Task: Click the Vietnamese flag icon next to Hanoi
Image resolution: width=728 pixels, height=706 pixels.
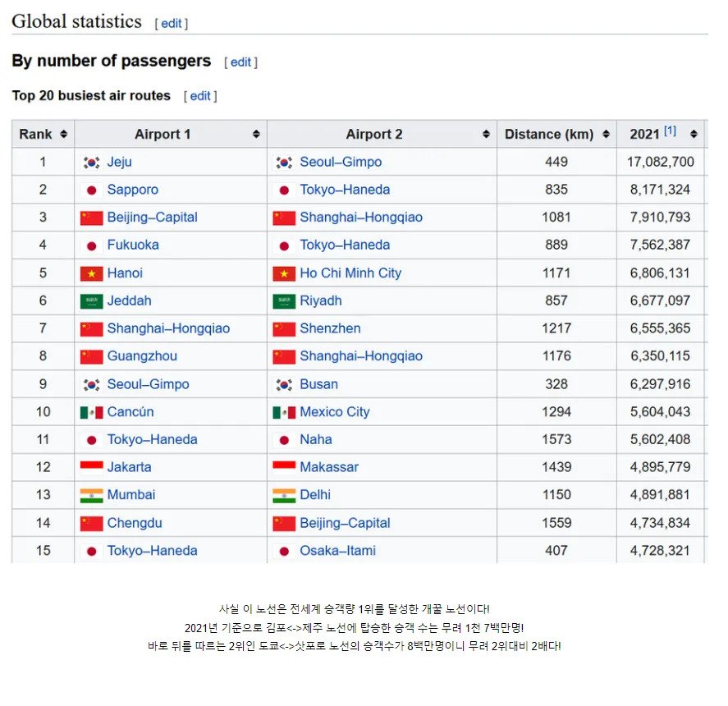Action: coord(90,273)
